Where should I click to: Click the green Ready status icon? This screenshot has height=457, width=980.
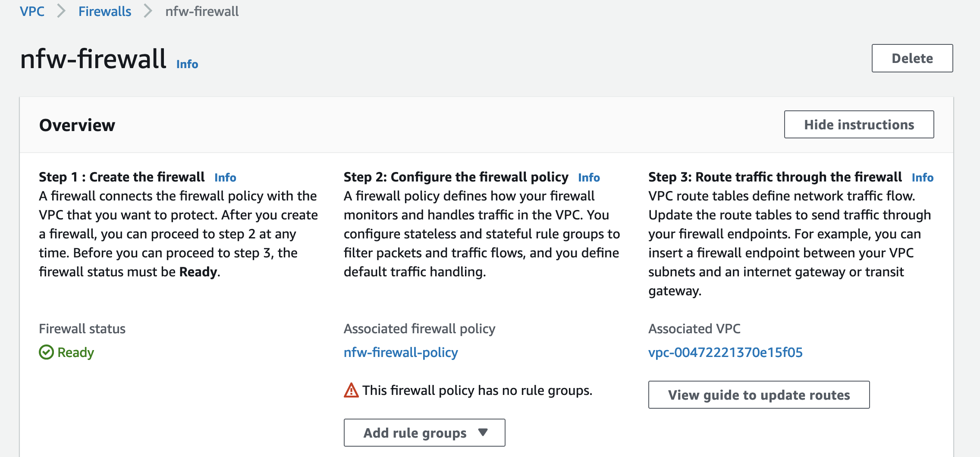tap(46, 352)
